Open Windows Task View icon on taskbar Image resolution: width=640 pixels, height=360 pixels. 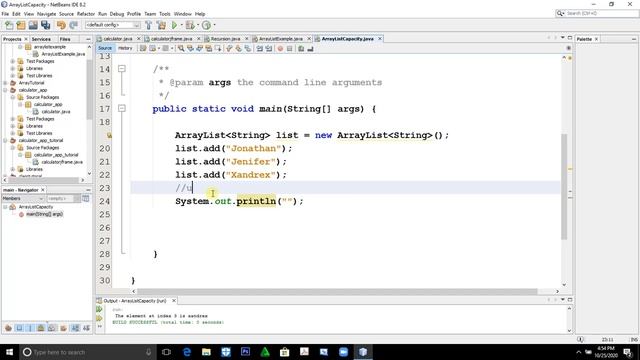click(x=166, y=352)
